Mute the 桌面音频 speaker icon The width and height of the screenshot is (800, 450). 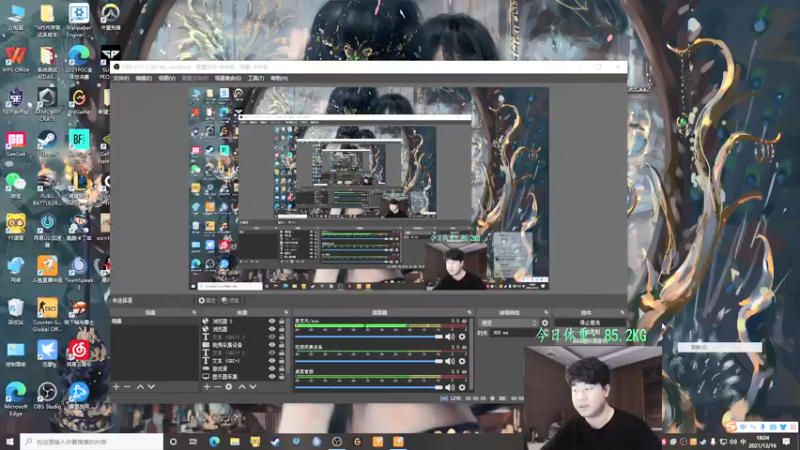(x=449, y=387)
